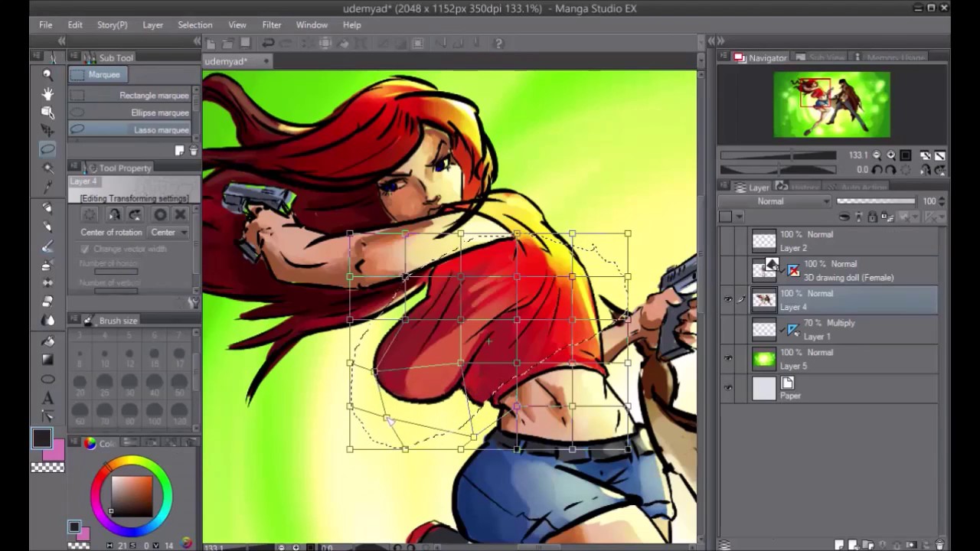Viewport: 980px width, 551px height.
Task: Collapse the left panel dock arrows
Action: tap(61, 41)
